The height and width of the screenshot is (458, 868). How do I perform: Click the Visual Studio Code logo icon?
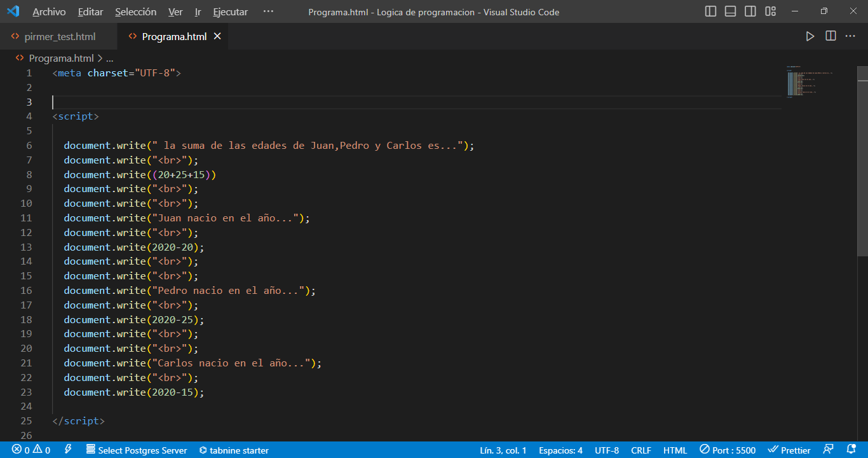tap(13, 11)
